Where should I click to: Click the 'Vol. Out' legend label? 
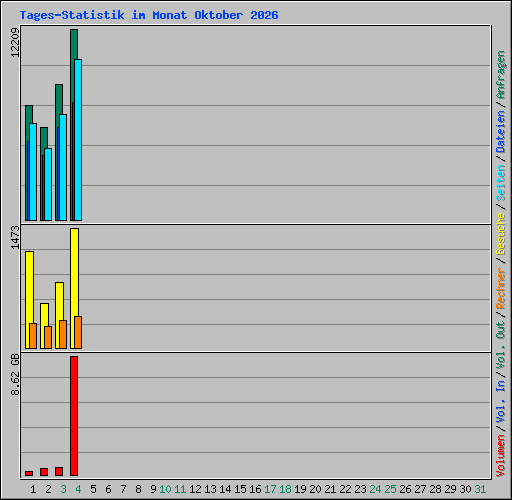501,345
